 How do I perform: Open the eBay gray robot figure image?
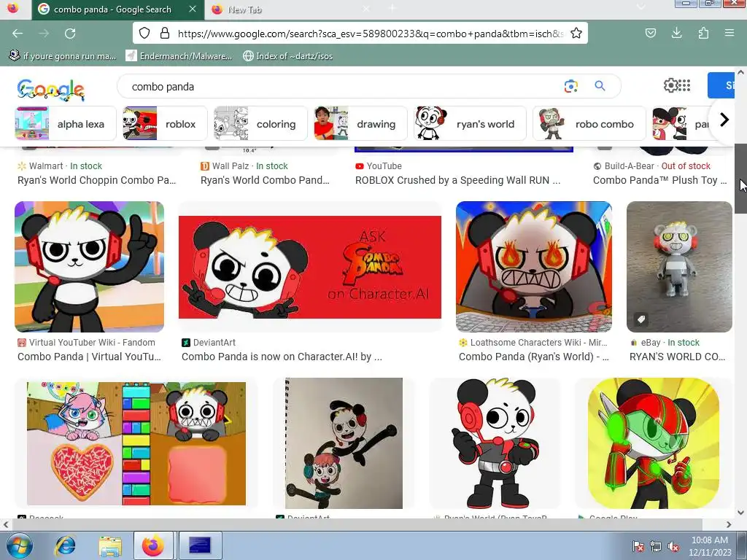click(x=679, y=267)
